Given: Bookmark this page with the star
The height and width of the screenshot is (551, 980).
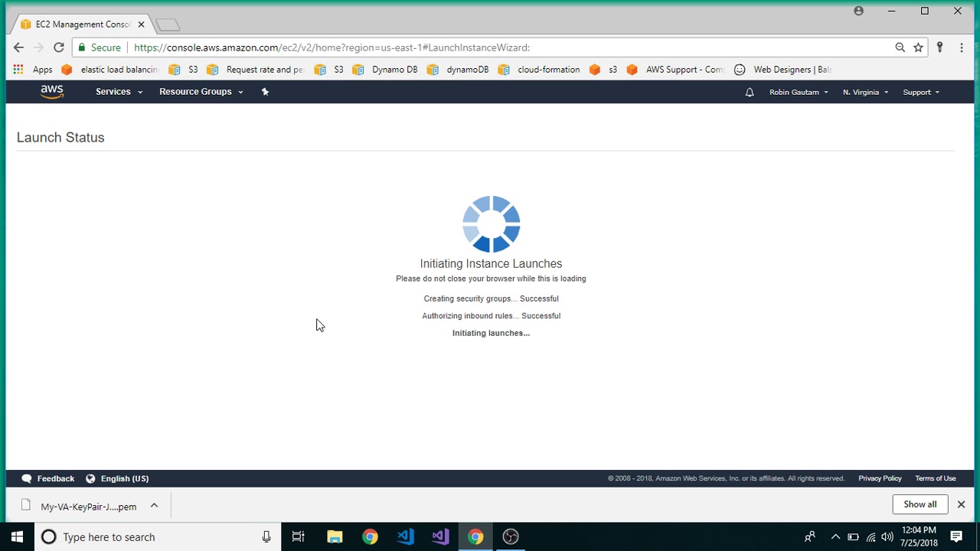Looking at the screenshot, I should coord(918,47).
